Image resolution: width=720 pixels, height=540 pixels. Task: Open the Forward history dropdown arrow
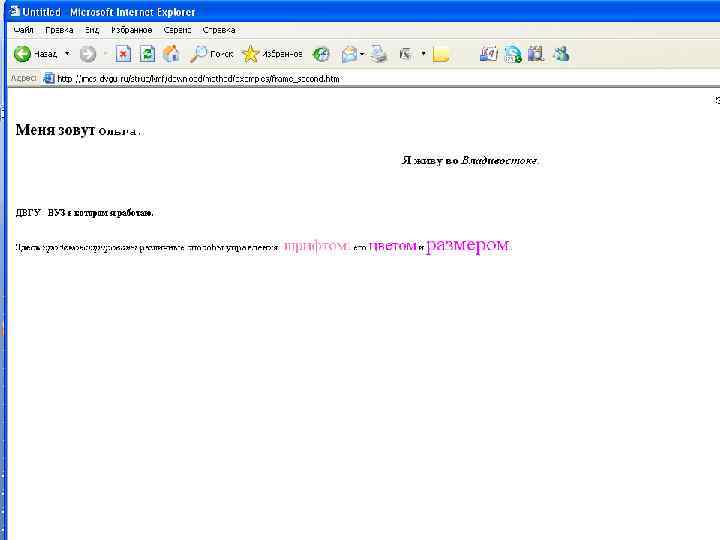(x=105, y=54)
